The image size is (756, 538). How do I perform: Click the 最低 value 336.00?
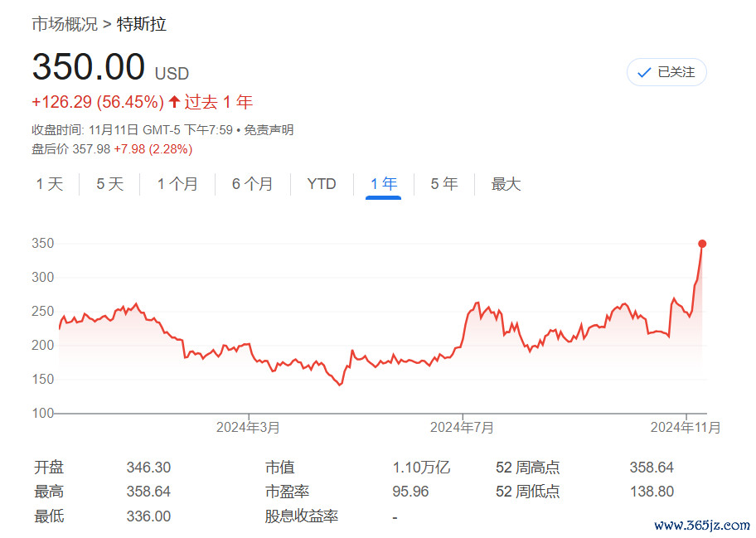(148, 516)
